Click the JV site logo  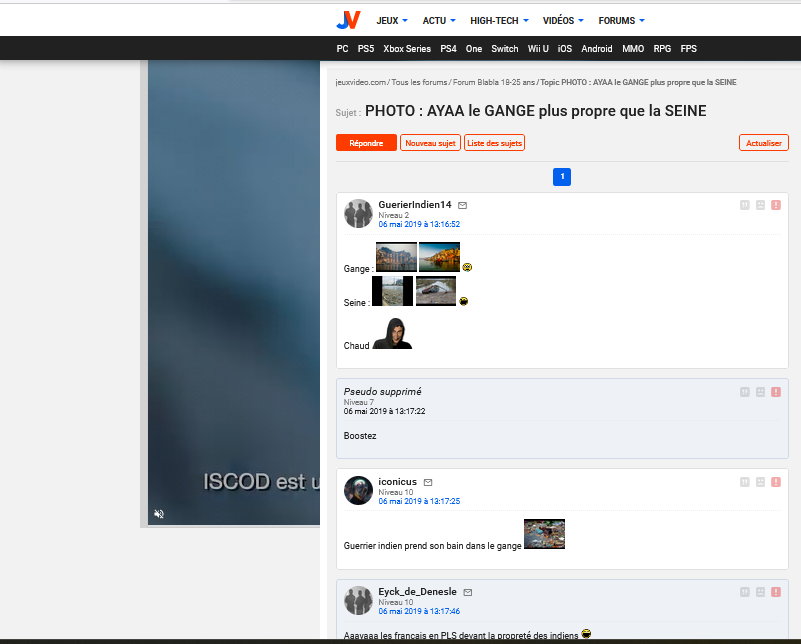[x=347, y=20]
